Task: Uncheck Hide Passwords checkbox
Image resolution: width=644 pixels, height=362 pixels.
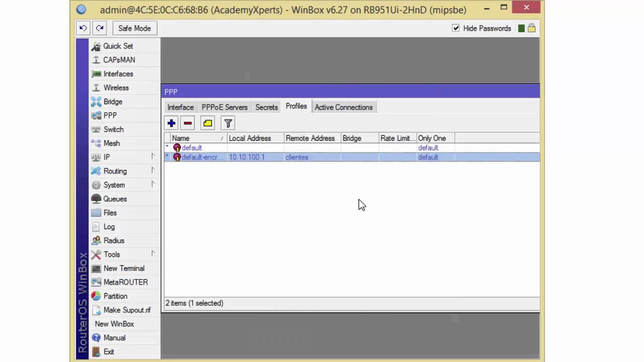Action: point(456,28)
